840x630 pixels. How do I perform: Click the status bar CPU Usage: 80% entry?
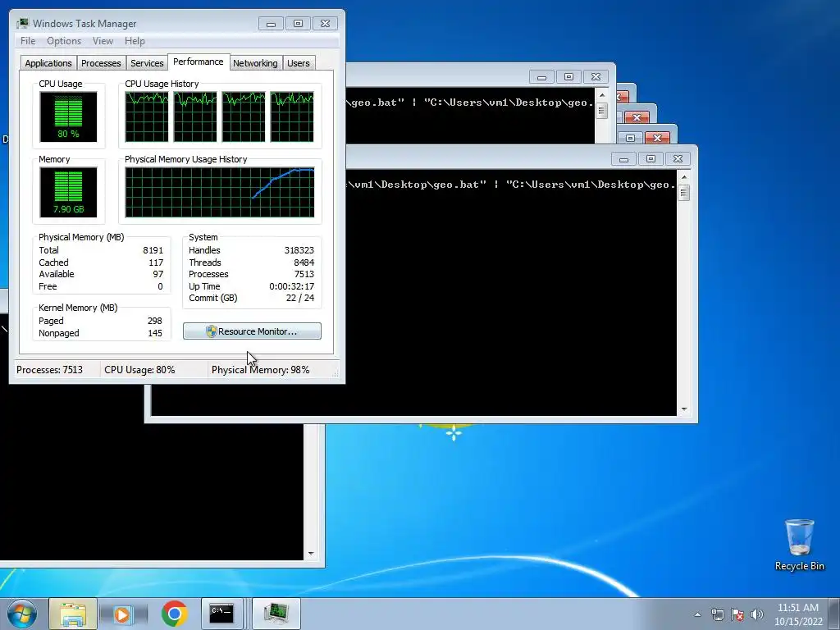(x=139, y=370)
